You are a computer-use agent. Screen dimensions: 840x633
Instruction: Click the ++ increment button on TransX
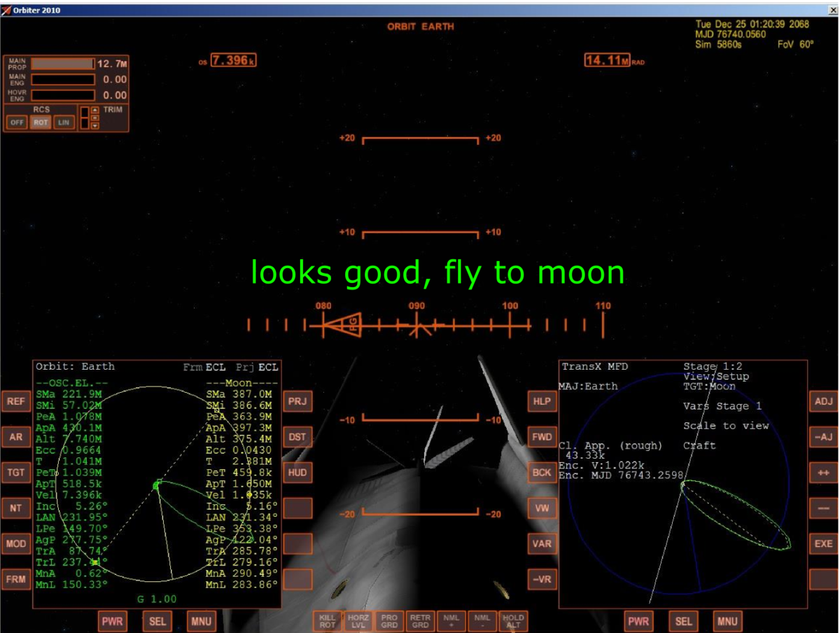[x=823, y=473]
